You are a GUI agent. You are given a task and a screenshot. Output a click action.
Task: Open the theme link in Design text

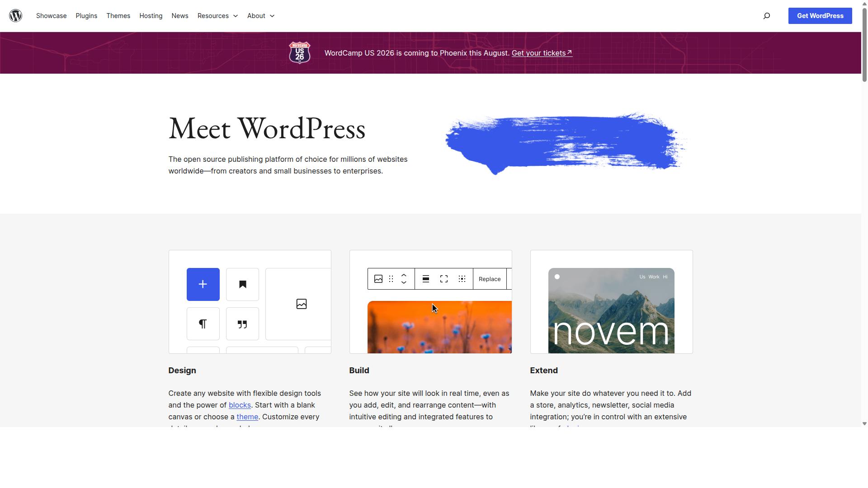pos(247,417)
